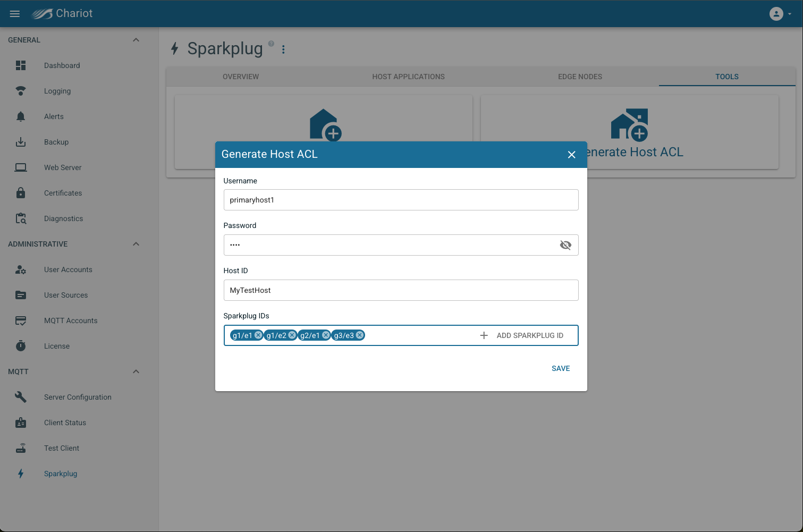Remove the g3/e3 Sparkplug ID chip
Viewport: 803px width, 532px height.
[x=360, y=335]
